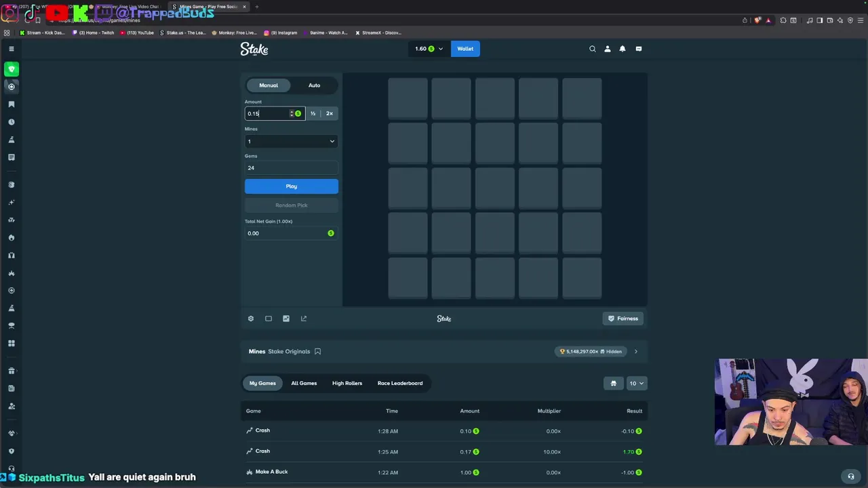Open the Crash game row at 1:28 AM
The height and width of the screenshot is (488, 868).
pyautogui.click(x=444, y=431)
